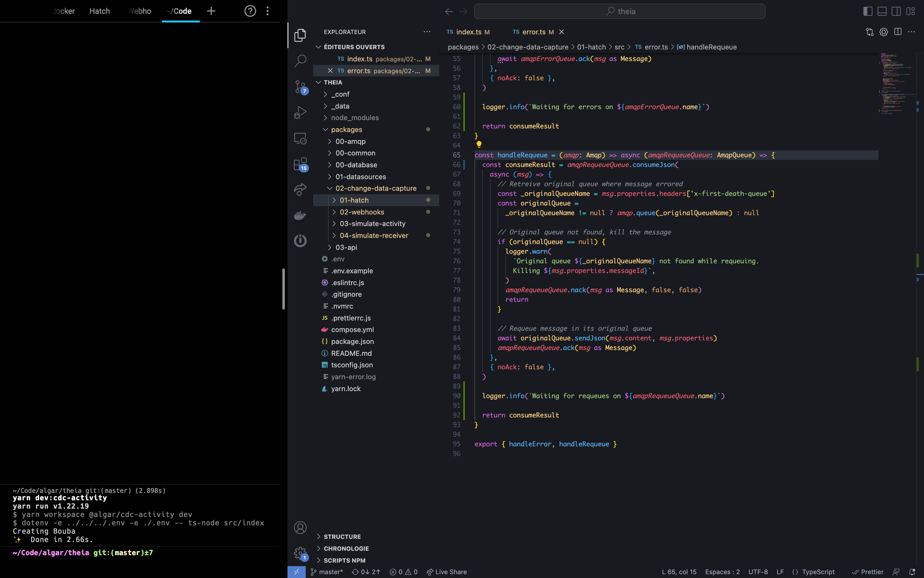This screenshot has width=924, height=578.
Task: Collapse the ÉDITEURS OUVERTS section
Action: pos(376,47)
